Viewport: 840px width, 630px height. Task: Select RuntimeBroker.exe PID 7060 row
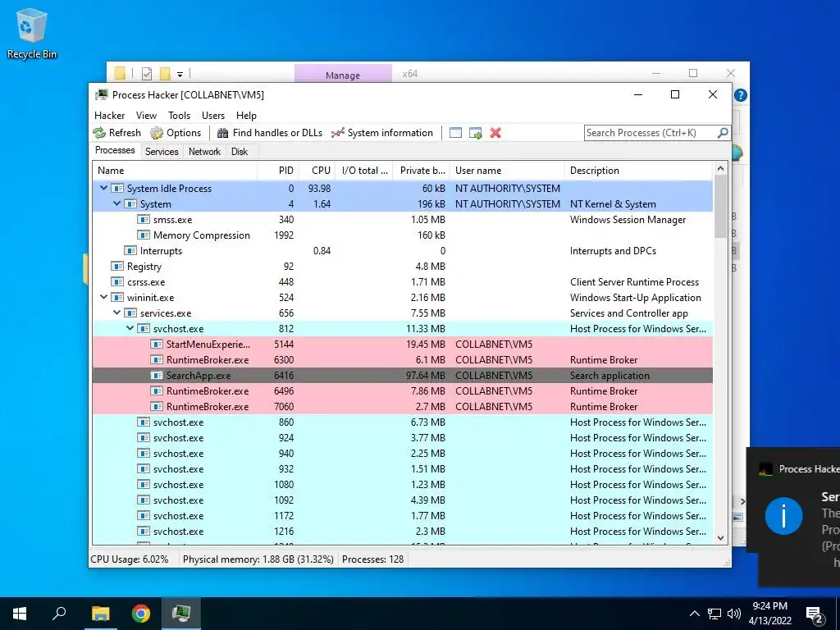403,407
